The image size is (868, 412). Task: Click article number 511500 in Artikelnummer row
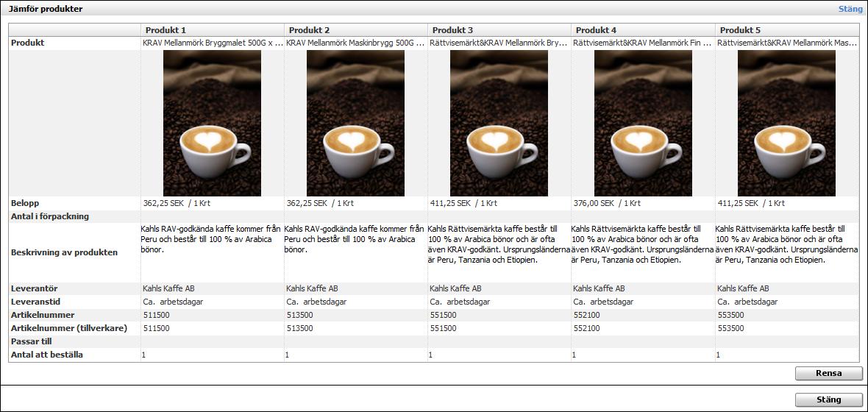pyautogui.click(x=156, y=315)
